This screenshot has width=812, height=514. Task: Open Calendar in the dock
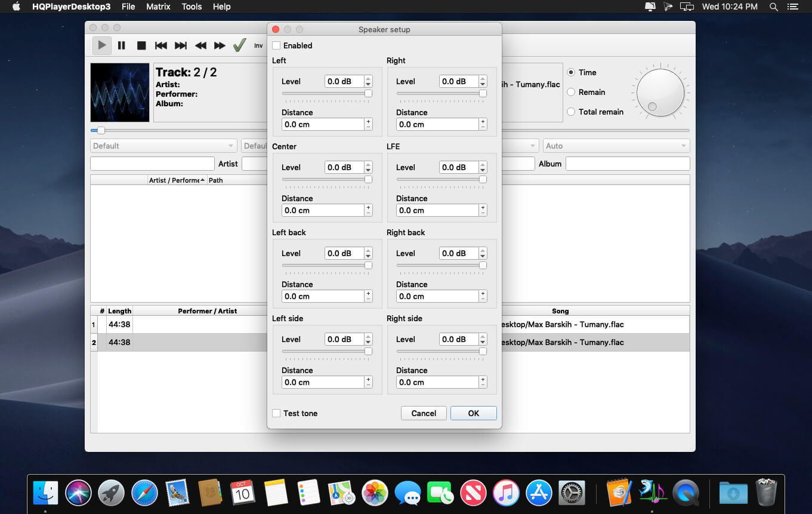coord(243,493)
